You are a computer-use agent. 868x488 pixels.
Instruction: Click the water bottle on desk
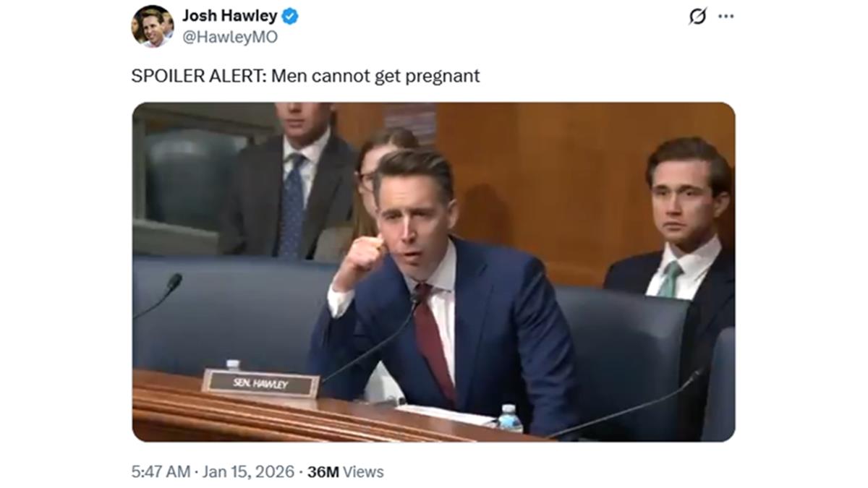point(511,419)
